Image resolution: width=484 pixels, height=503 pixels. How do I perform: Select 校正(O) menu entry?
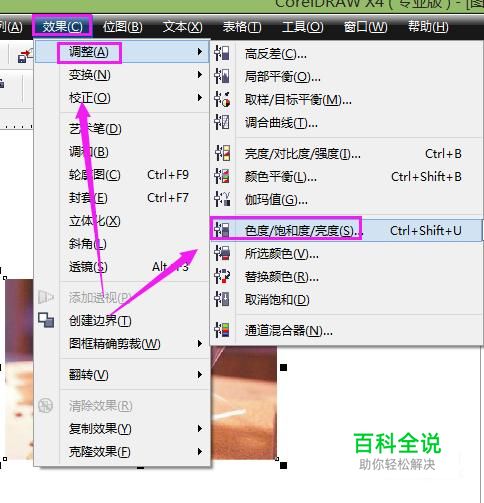122,98
